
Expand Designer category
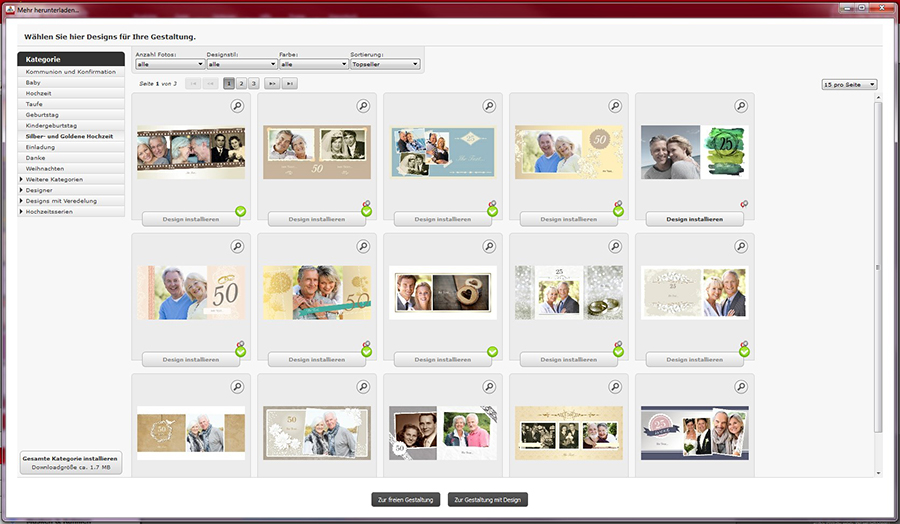(x=21, y=190)
